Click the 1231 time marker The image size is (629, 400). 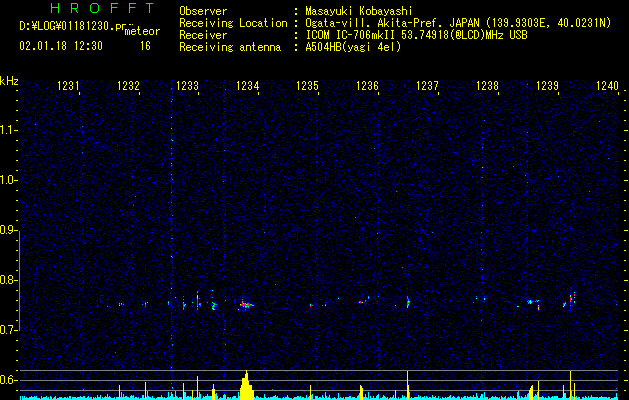68,86
